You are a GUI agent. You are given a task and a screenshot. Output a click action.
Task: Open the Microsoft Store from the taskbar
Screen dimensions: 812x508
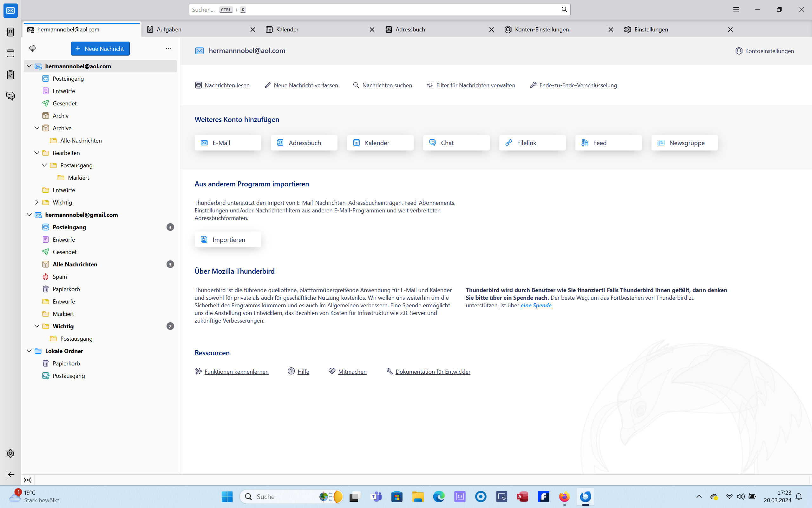coord(397,497)
